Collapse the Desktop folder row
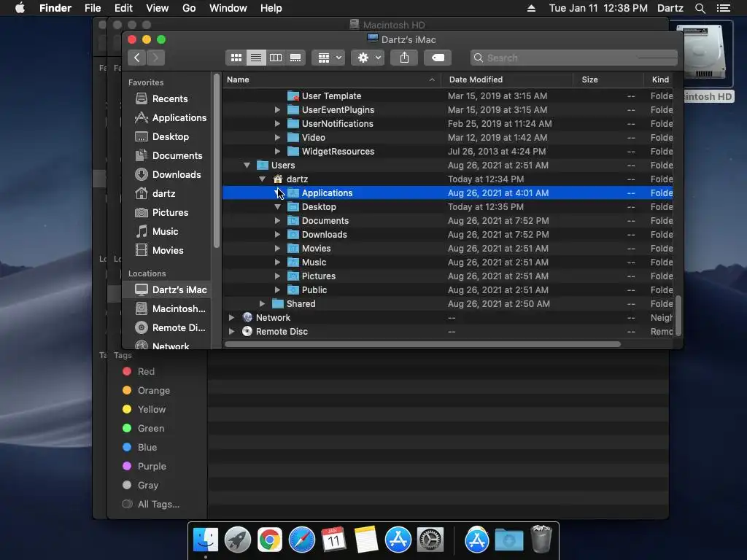747x560 pixels. 277,206
